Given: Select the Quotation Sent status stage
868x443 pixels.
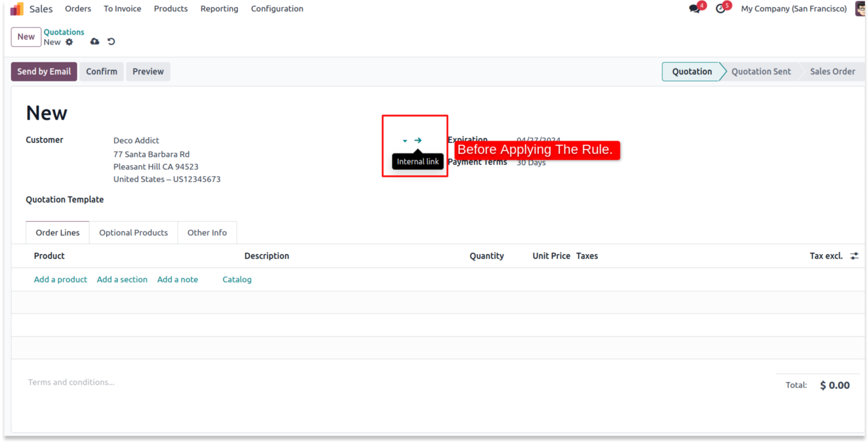Looking at the screenshot, I should click(x=761, y=71).
